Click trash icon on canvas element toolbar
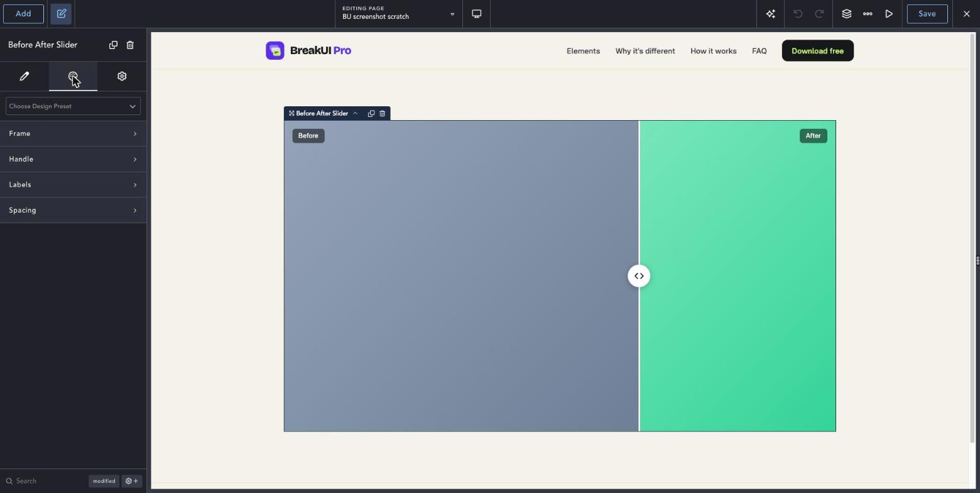980x493 pixels. click(x=382, y=113)
